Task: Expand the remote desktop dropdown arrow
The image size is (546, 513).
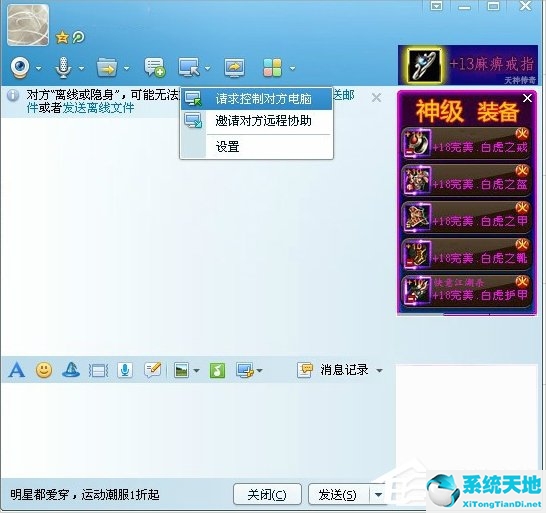Action: coord(208,69)
